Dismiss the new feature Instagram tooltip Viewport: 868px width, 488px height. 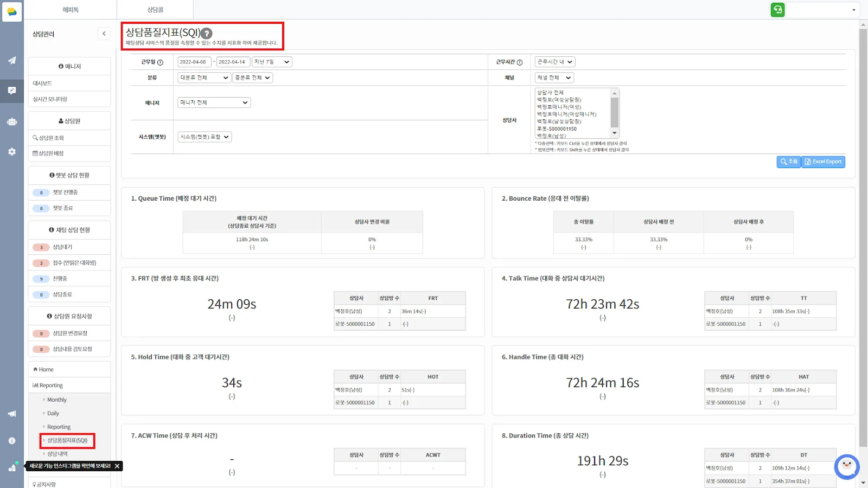coord(117,466)
